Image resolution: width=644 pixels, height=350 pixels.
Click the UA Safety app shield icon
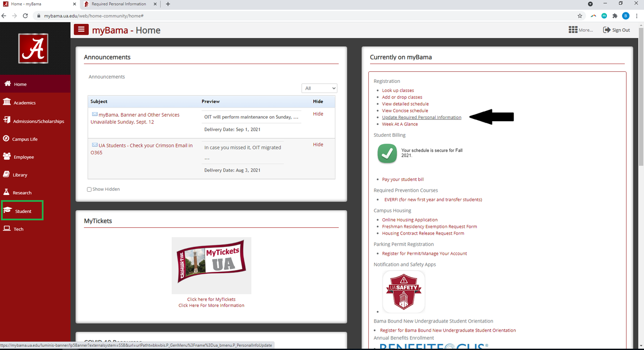point(404,291)
